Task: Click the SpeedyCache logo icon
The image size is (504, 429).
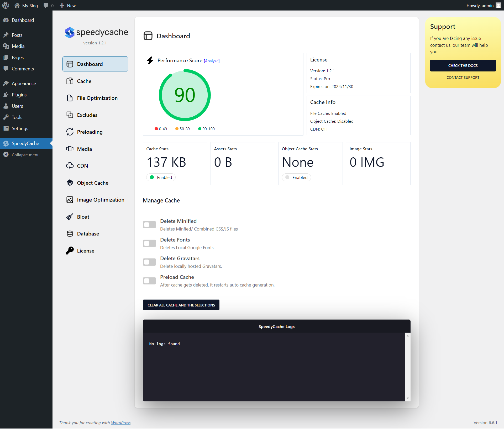Action: [70, 33]
